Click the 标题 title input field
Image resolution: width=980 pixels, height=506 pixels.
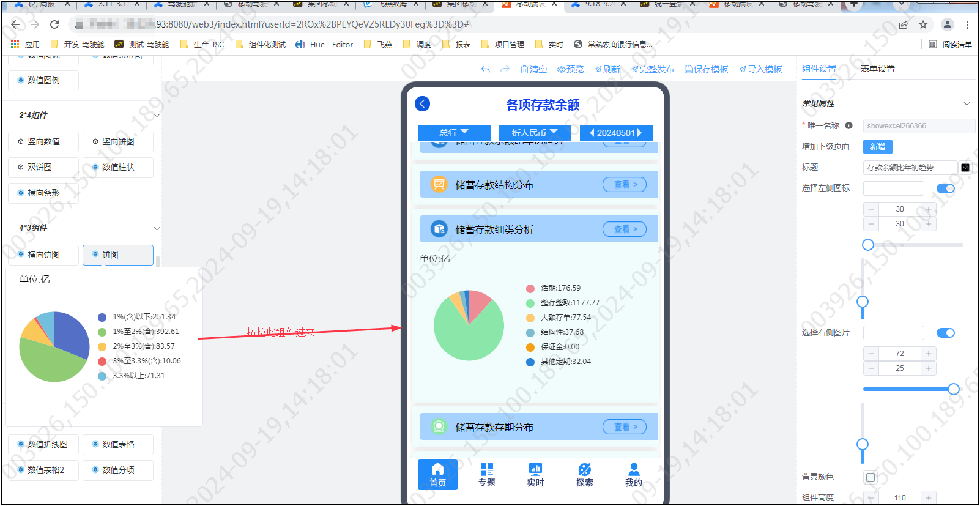coord(910,168)
